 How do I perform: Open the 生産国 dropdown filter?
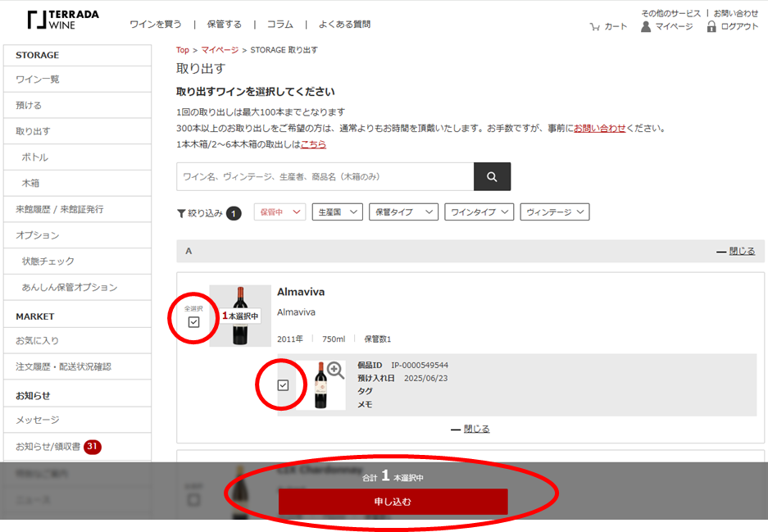339,212
